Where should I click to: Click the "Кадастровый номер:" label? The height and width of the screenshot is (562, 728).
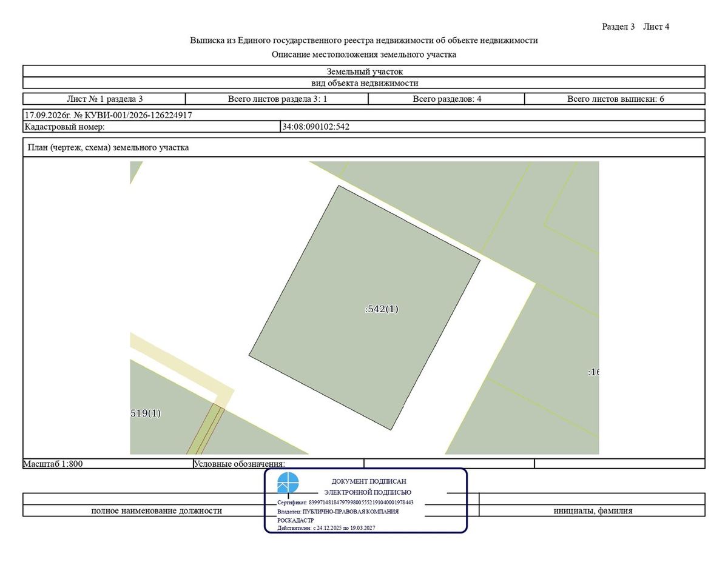tap(65, 127)
